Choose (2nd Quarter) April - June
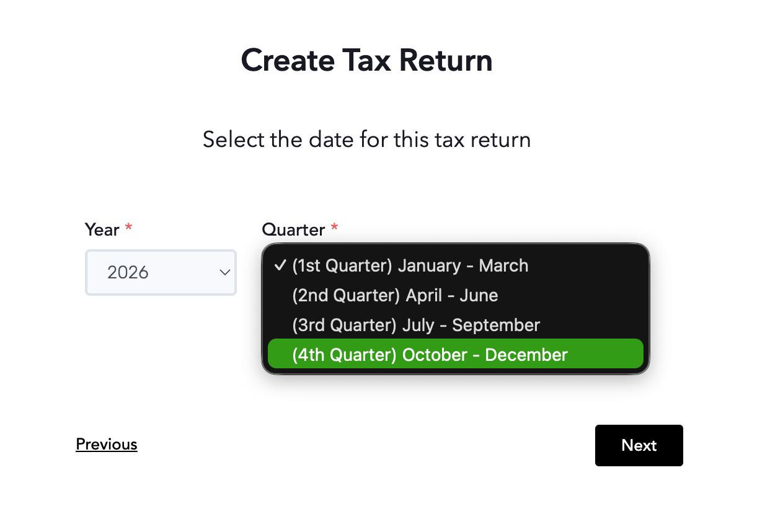 [x=456, y=295]
